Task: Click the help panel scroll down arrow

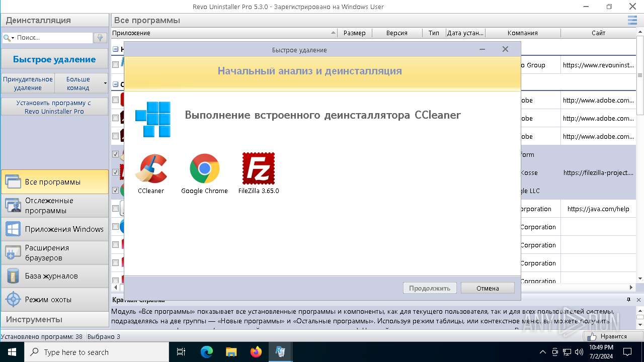Action: [x=640, y=325]
